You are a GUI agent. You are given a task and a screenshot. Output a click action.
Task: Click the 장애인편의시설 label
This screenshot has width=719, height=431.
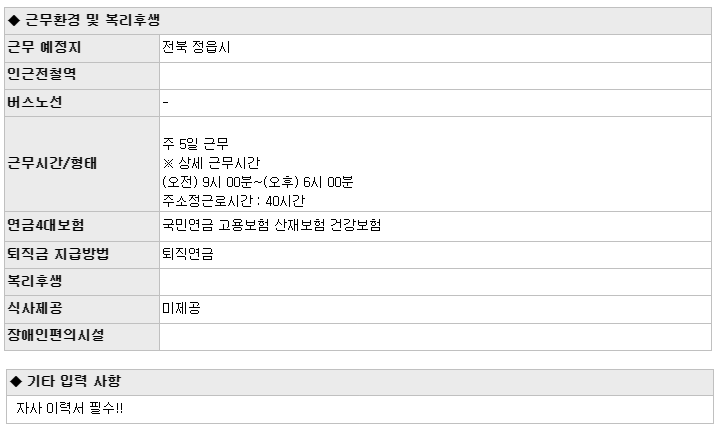(x=55, y=335)
